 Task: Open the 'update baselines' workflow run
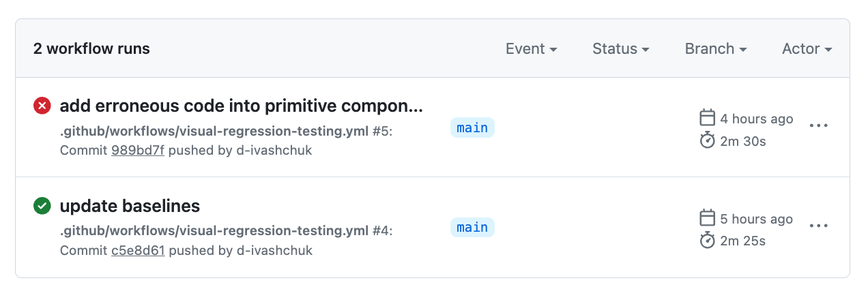tap(130, 206)
